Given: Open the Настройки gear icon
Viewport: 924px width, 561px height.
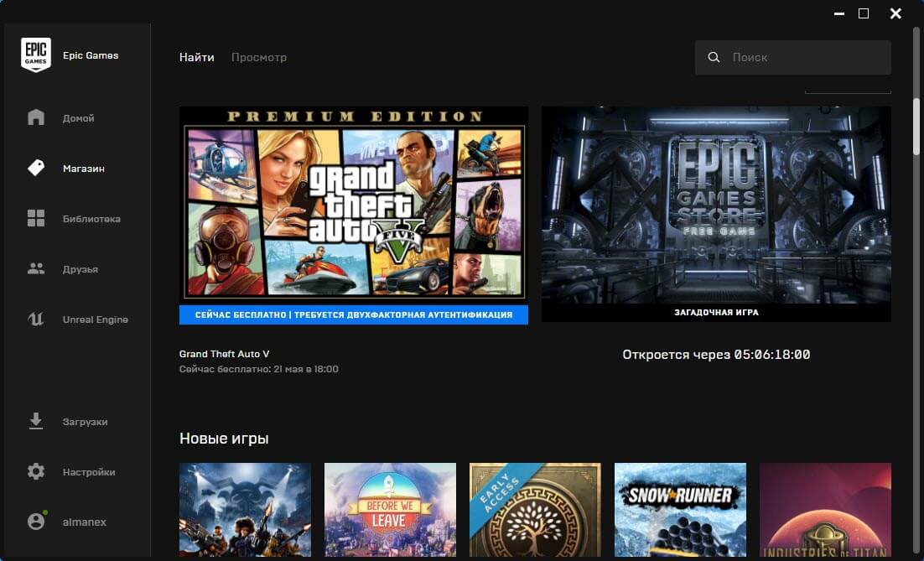Looking at the screenshot, I should pyautogui.click(x=36, y=471).
